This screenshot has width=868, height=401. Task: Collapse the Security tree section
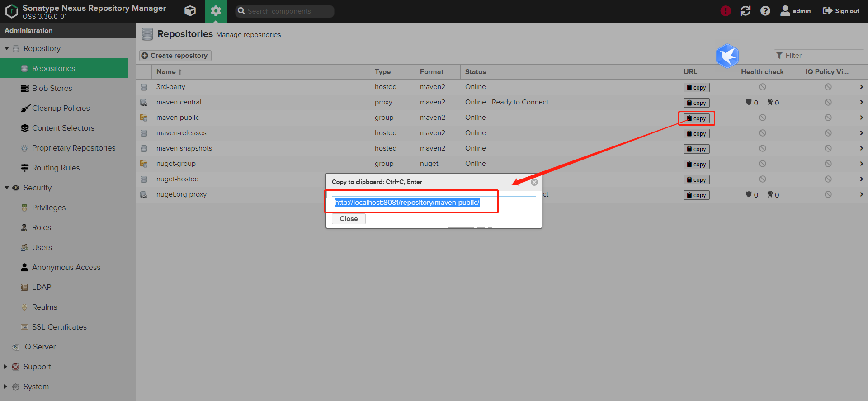(x=7, y=188)
